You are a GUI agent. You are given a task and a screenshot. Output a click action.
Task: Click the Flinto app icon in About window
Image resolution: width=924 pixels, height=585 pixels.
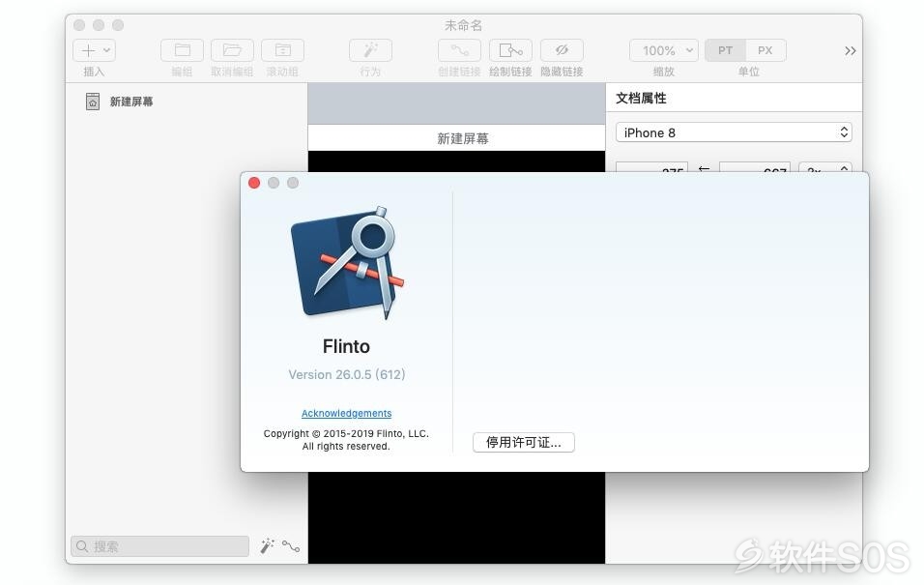click(x=348, y=263)
